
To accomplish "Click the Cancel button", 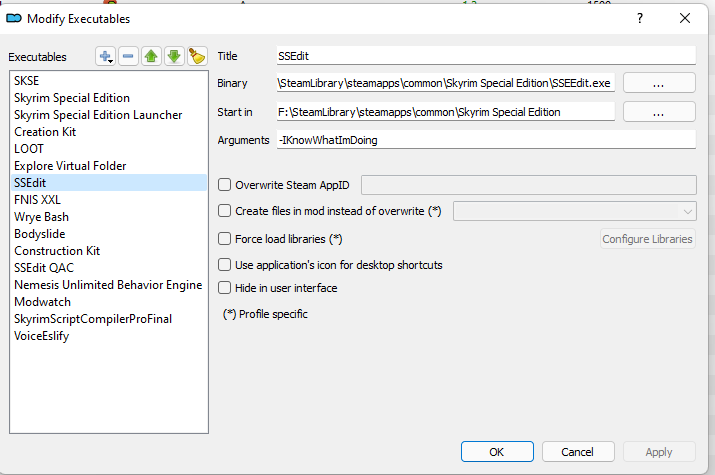I will [578, 451].
